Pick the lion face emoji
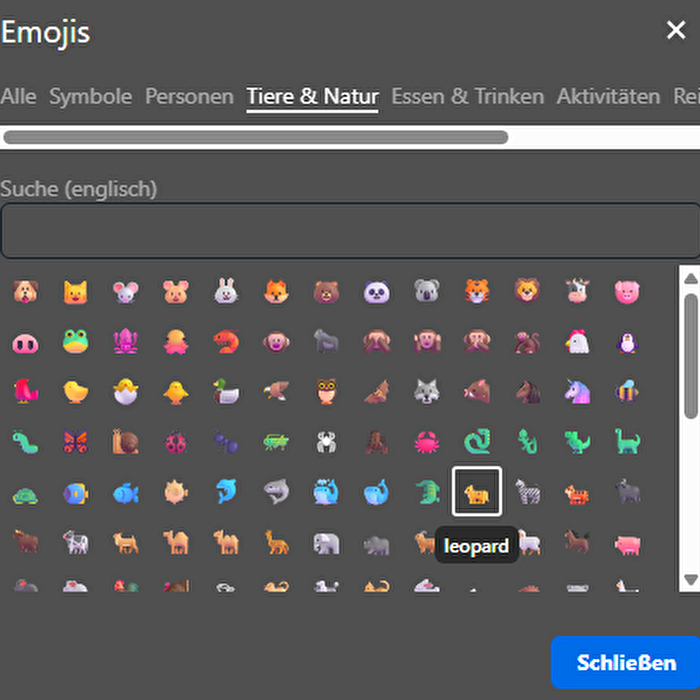700x700 pixels. tap(527, 292)
